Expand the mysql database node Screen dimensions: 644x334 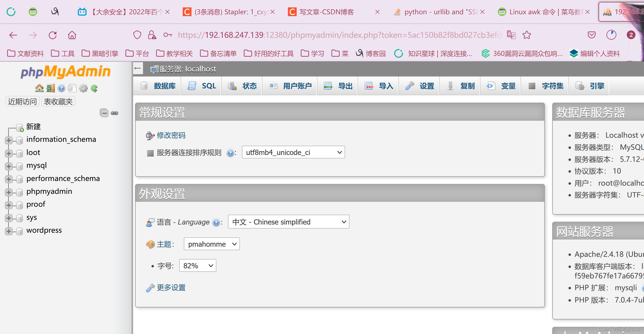[x=8, y=166]
